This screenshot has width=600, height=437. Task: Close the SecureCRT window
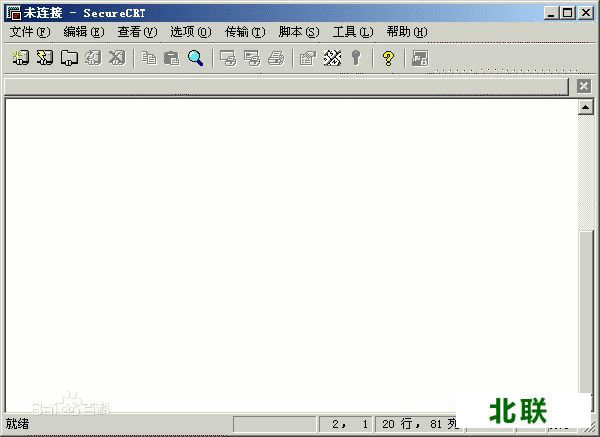(x=585, y=13)
